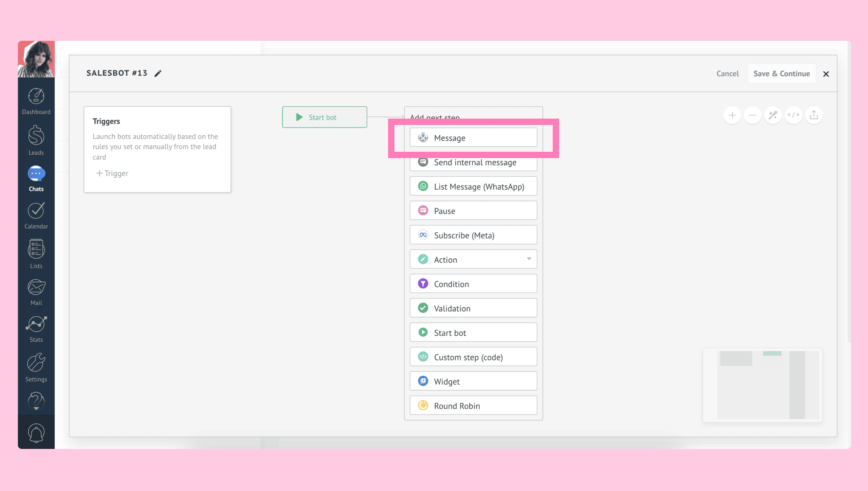Select Custom step (code)
Image resolution: width=868 pixels, height=491 pixels.
473,357
